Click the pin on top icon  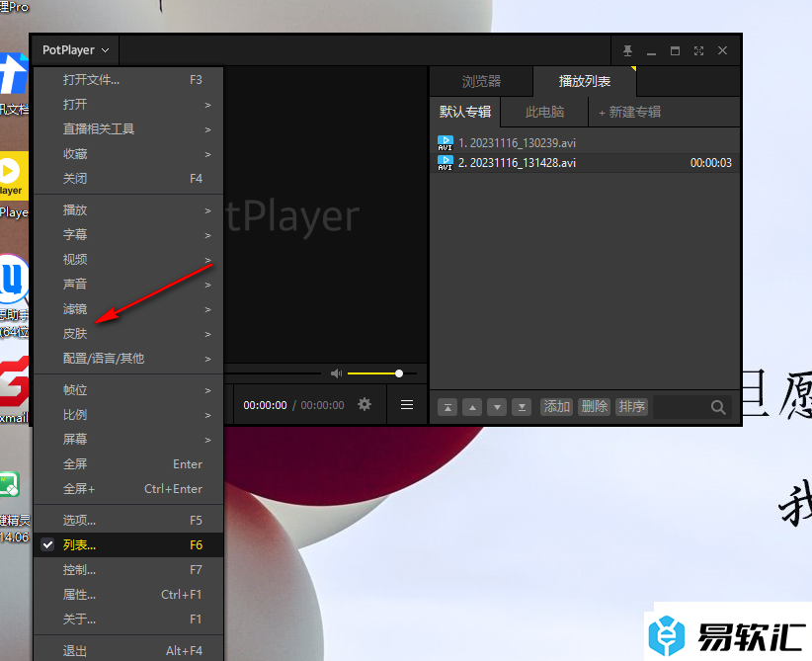[627, 50]
